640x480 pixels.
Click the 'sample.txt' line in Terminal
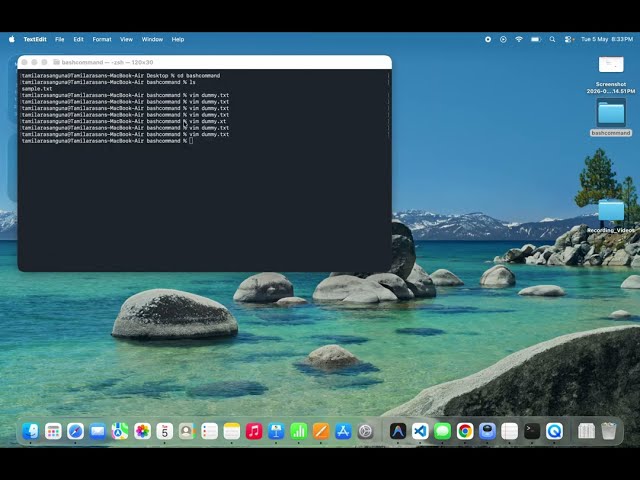click(x=37, y=89)
